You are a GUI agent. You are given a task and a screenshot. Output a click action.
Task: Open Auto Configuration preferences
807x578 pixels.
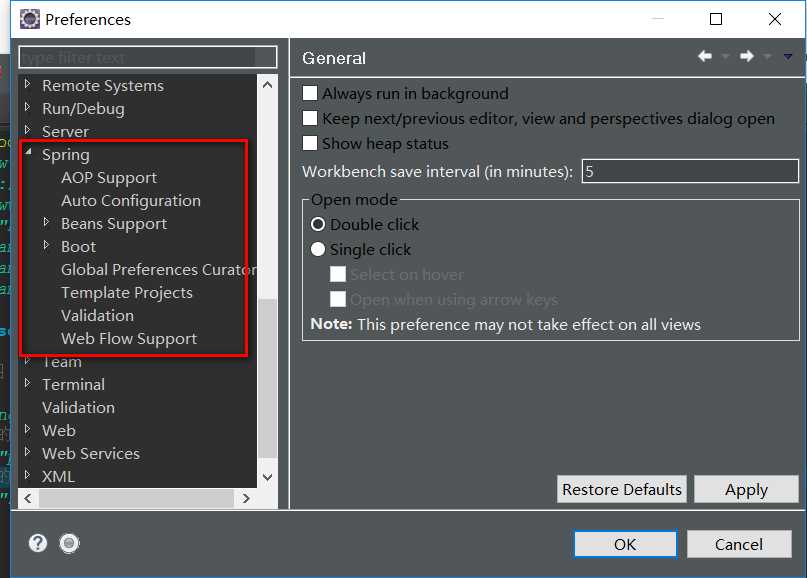coord(131,201)
